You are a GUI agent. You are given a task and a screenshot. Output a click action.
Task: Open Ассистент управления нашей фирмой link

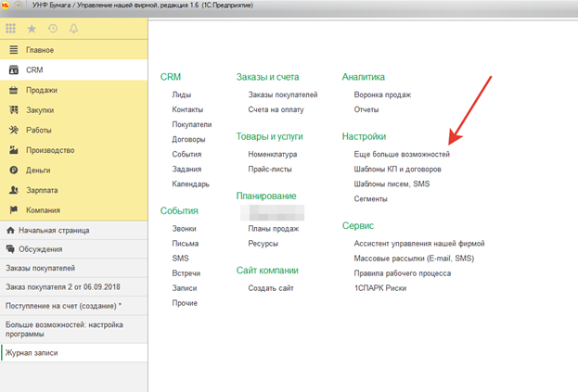(419, 244)
